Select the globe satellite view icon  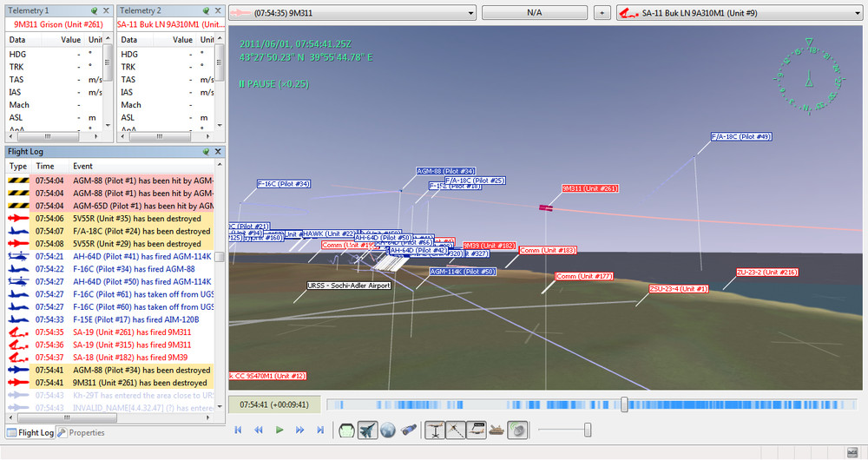[x=388, y=430]
